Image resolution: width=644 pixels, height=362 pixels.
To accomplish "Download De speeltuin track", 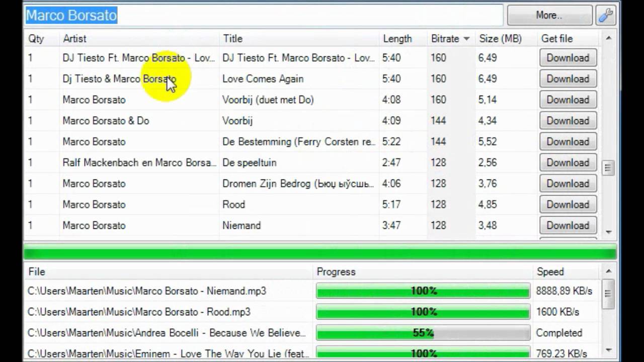I will click(568, 162).
